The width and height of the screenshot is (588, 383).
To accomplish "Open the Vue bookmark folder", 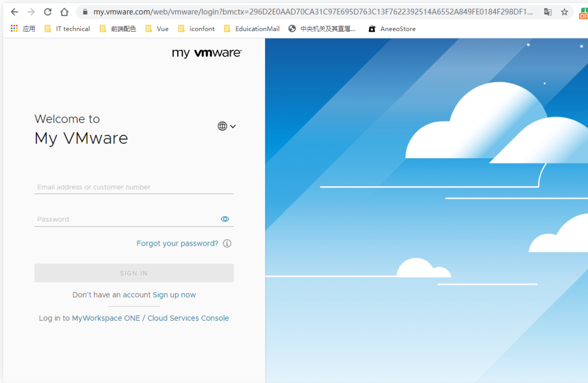I will tap(157, 28).
